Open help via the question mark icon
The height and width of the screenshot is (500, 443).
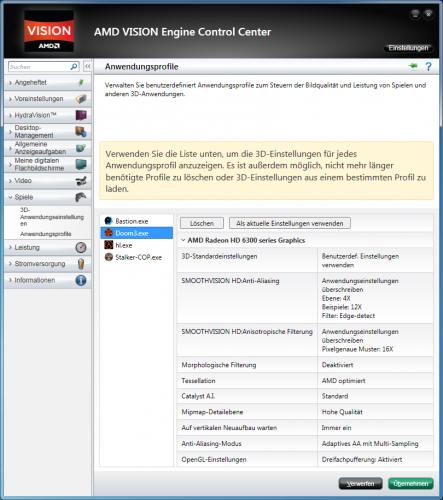click(428, 66)
